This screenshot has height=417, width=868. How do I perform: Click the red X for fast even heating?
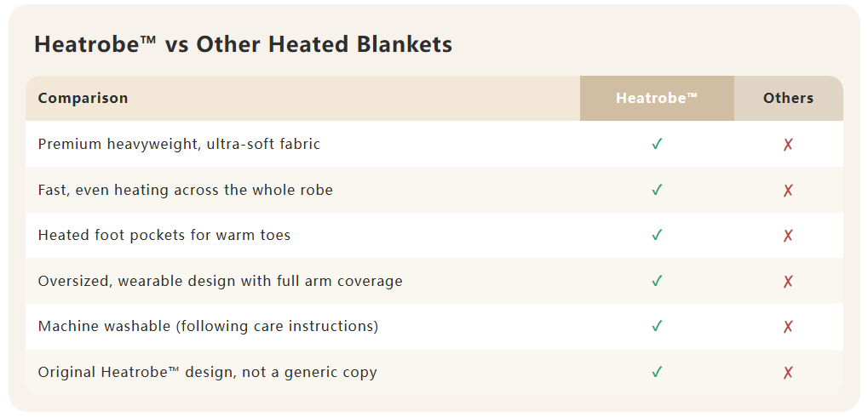788,190
